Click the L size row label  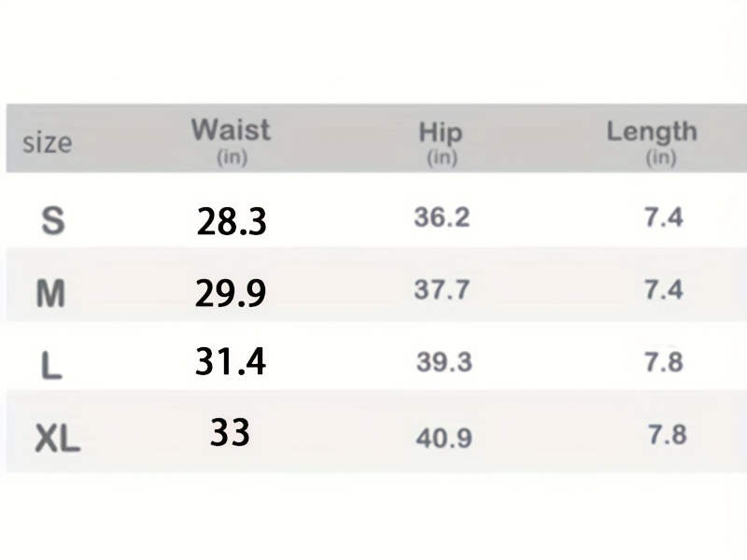[x=52, y=366]
